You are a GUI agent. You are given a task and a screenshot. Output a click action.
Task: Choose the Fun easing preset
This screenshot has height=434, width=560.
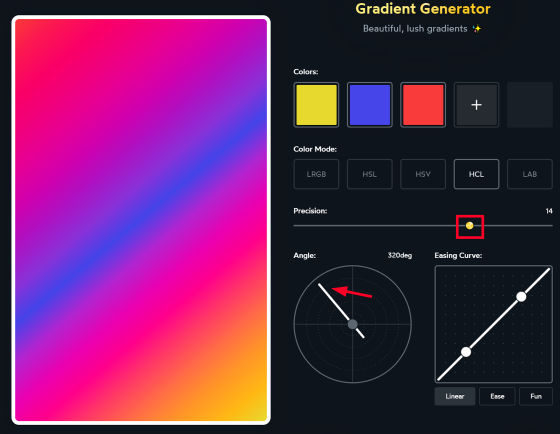click(536, 396)
